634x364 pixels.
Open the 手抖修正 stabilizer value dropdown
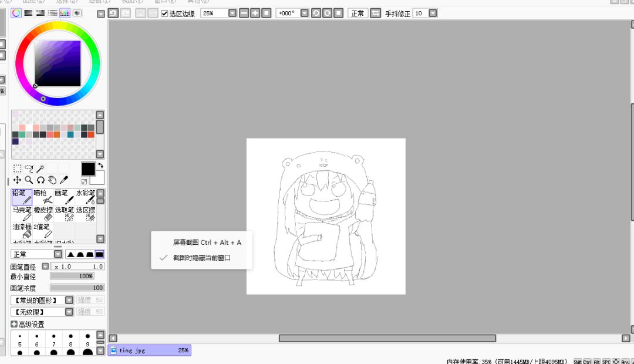coord(433,14)
